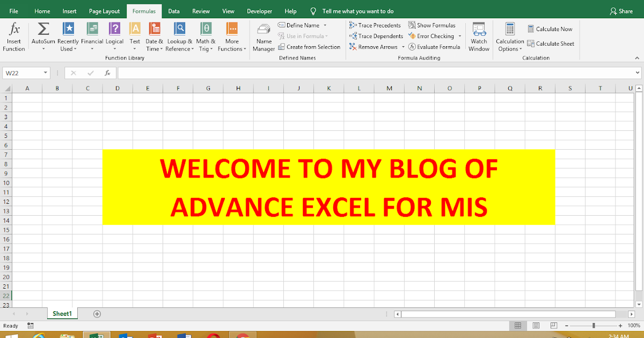644x338 pixels.
Task: Click the Evaluate Formula icon
Action: [x=435, y=47]
